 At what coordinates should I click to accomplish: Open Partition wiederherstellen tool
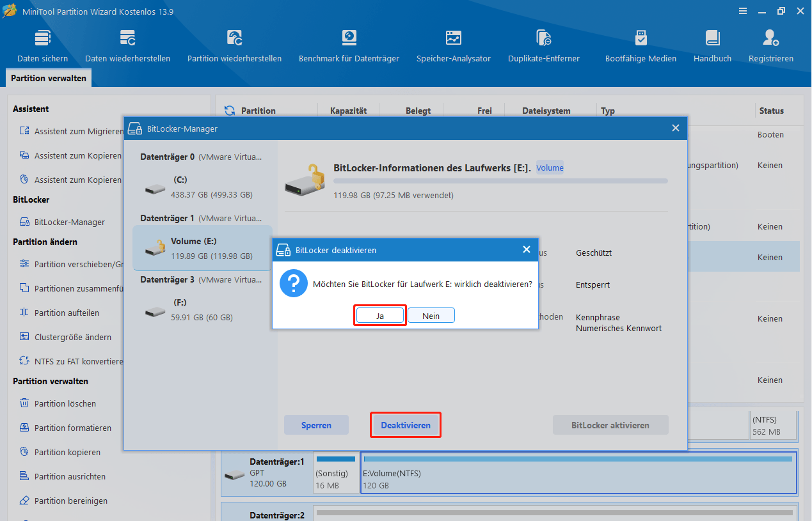click(x=234, y=46)
